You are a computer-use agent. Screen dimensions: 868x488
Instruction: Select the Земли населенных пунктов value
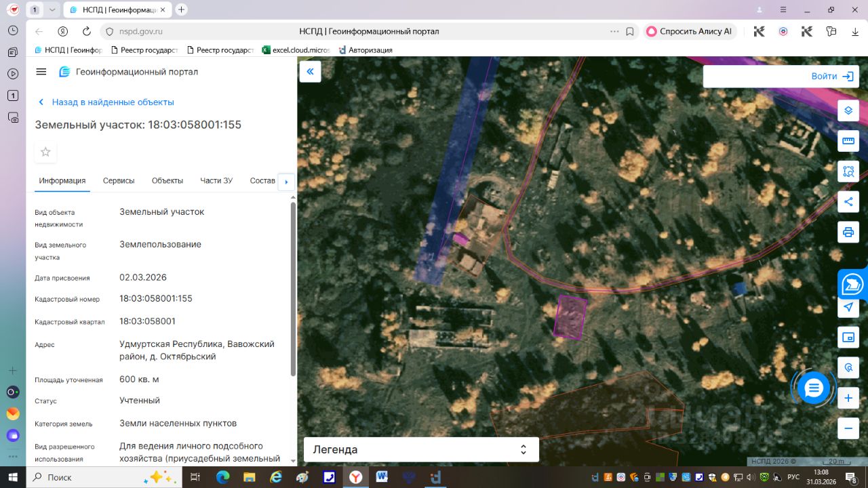pyautogui.click(x=178, y=424)
